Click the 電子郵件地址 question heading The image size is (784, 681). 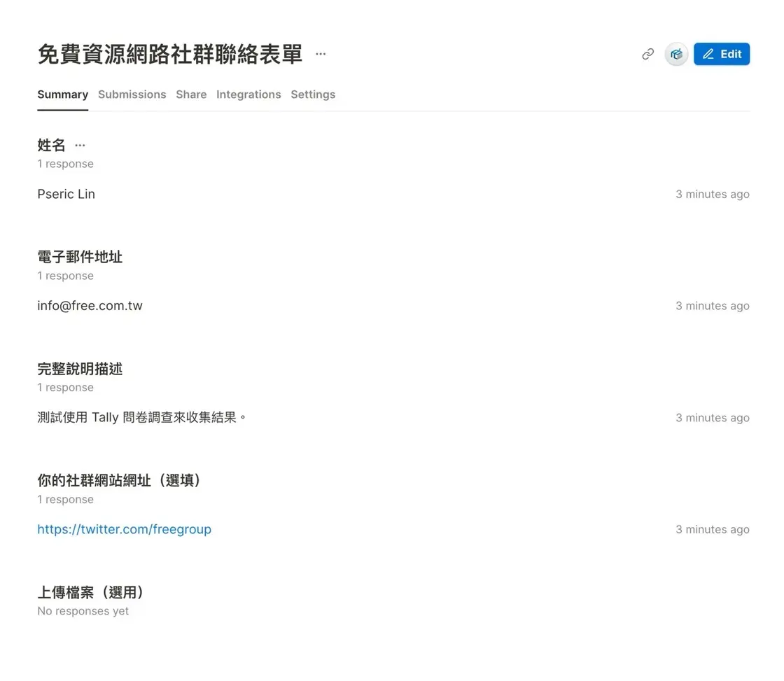80,257
